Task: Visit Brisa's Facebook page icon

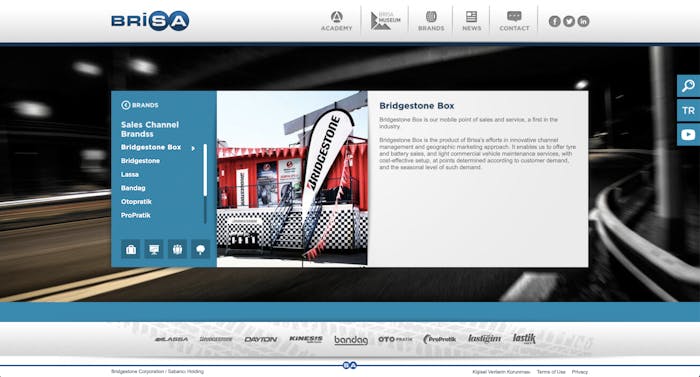Action: coord(554,21)
